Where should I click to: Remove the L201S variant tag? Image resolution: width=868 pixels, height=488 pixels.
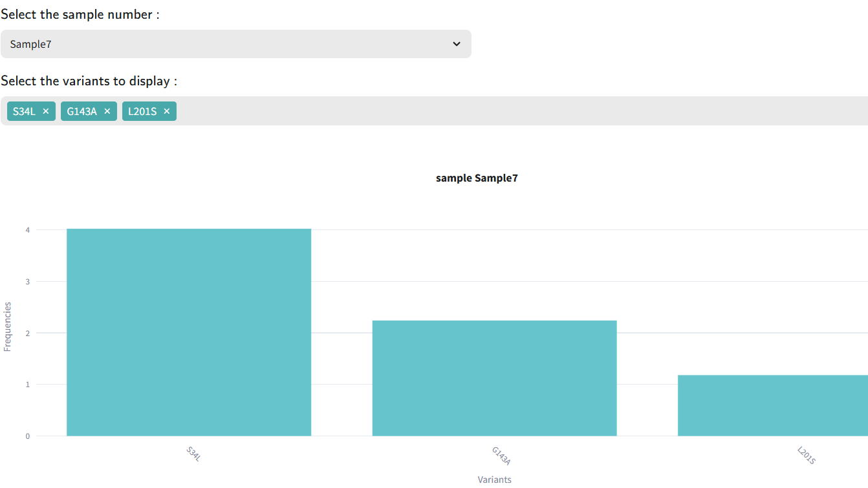pos(167,111)
